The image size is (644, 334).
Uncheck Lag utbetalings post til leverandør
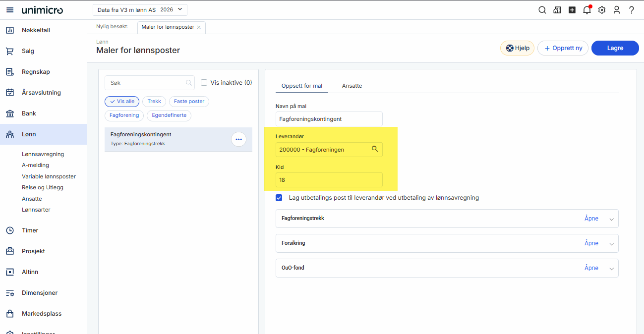[x=279, y=198]
